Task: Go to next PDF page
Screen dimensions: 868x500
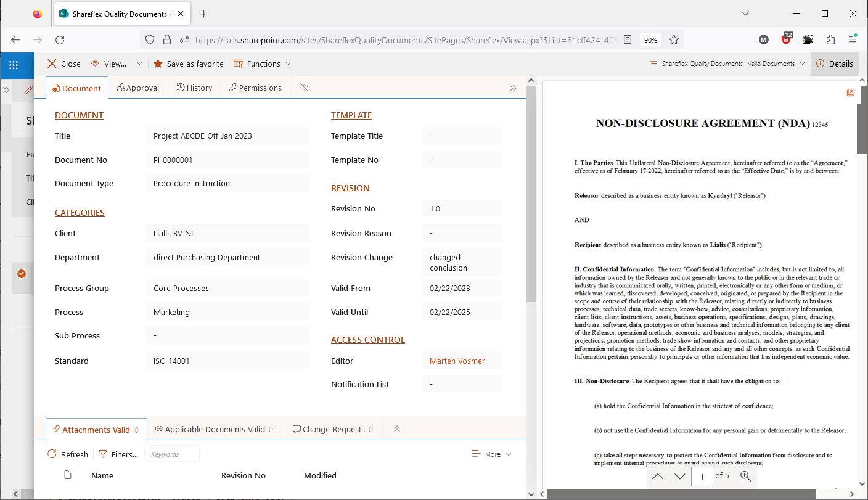Action: (x=679, y=476)
